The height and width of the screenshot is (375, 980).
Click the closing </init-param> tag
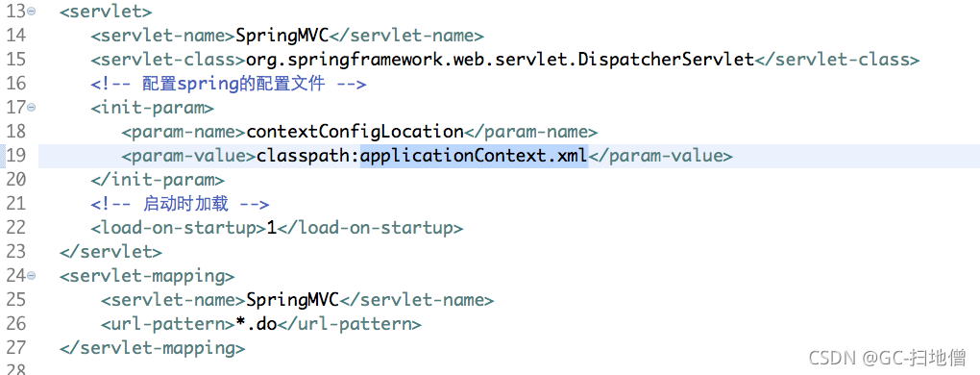click(158, 180)
